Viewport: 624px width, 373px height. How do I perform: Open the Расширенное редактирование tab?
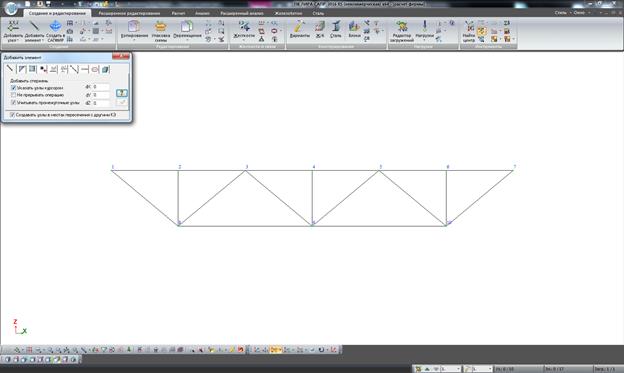coord(129,13)
